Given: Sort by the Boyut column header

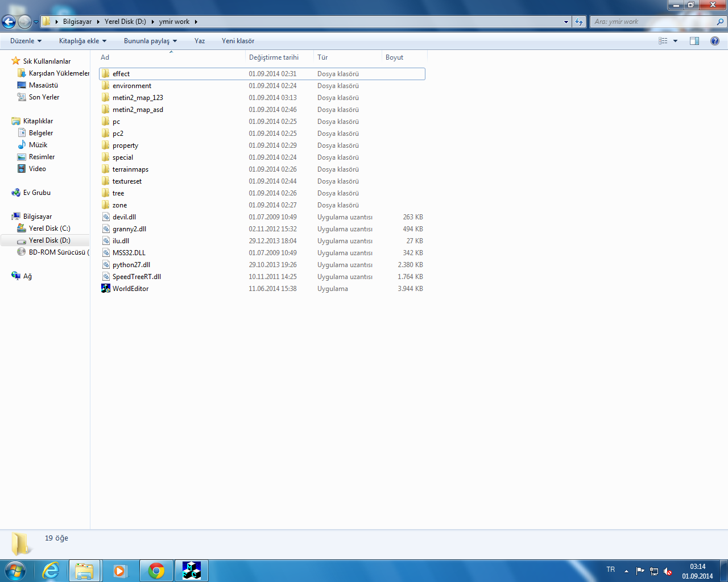Looking at the screenshot, I should pos(404,57).
